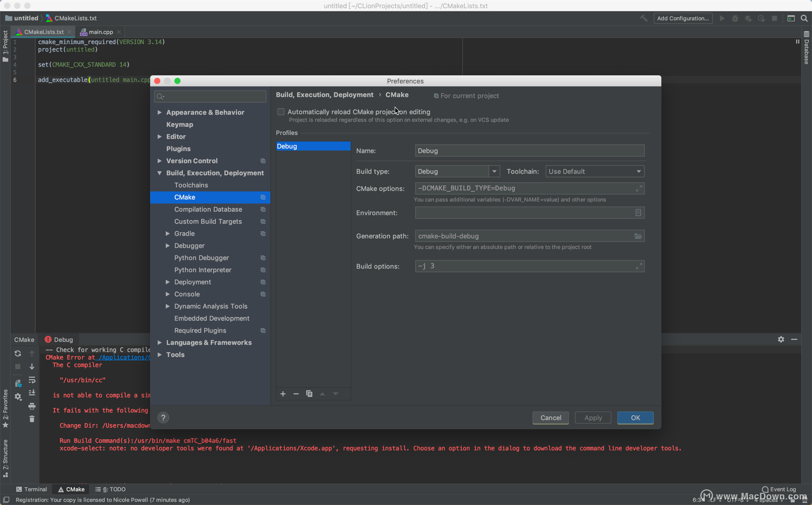Select Compilation Database settings item
812x505 pixels.
208,209
